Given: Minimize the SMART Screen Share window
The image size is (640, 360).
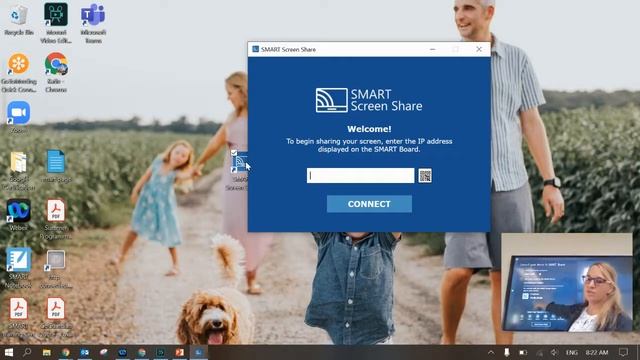Looking at the screenshot, I should 433,49.
